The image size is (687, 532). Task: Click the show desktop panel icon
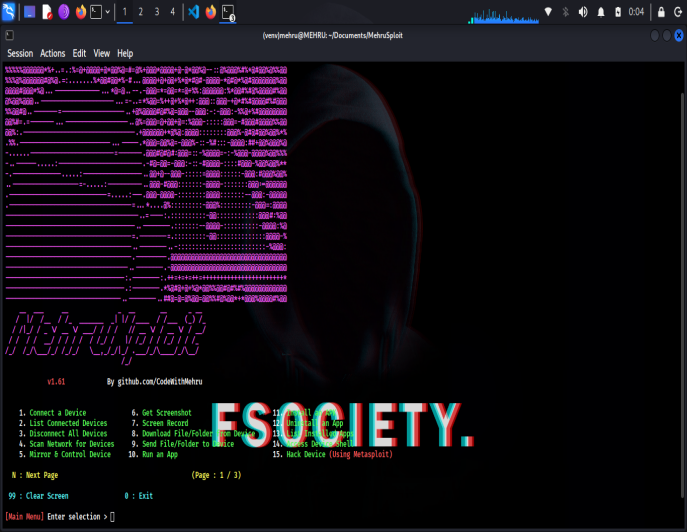[30, 12]
